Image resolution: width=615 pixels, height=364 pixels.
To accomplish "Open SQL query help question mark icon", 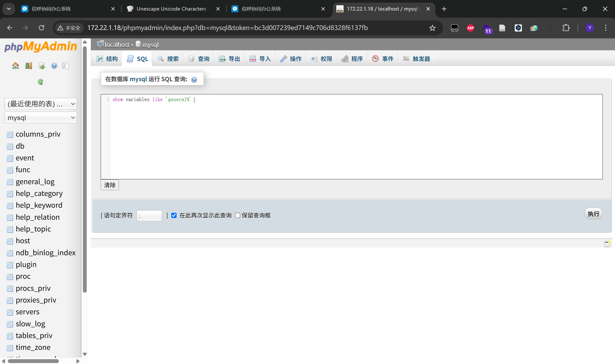I will [x=194, y=79].
